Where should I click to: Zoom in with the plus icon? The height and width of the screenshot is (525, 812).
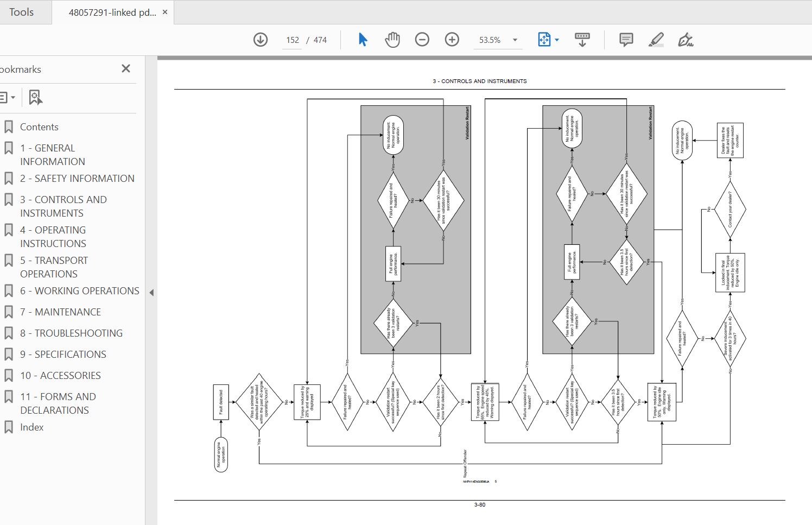pyautogui.click(x=452, y=40)
